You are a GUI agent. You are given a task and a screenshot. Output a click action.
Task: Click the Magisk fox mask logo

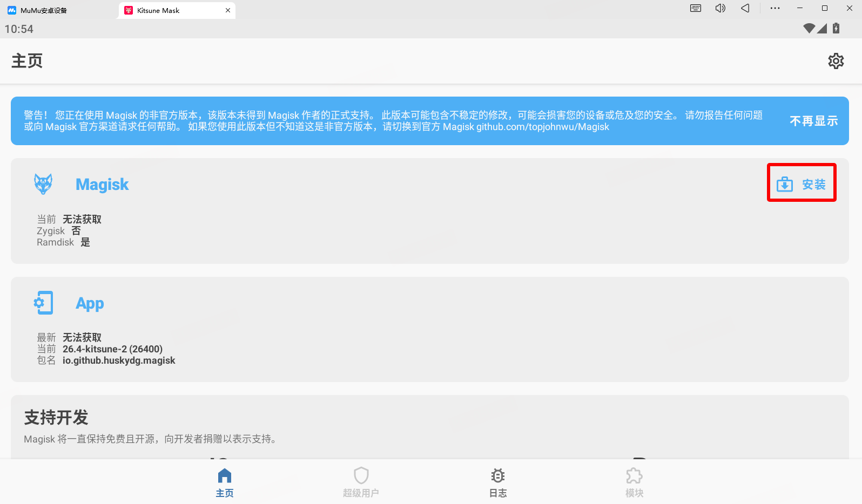[43, 184]
